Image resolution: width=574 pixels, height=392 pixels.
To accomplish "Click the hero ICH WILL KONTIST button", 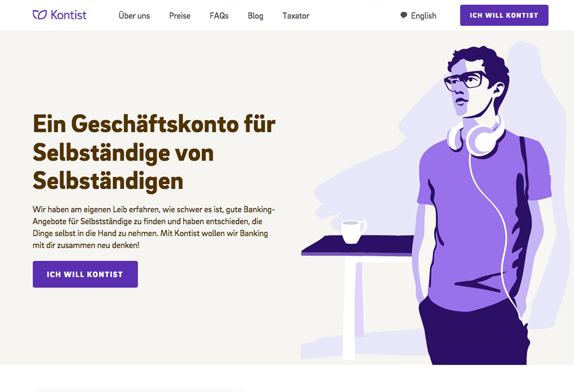I will tap(85, 274).
